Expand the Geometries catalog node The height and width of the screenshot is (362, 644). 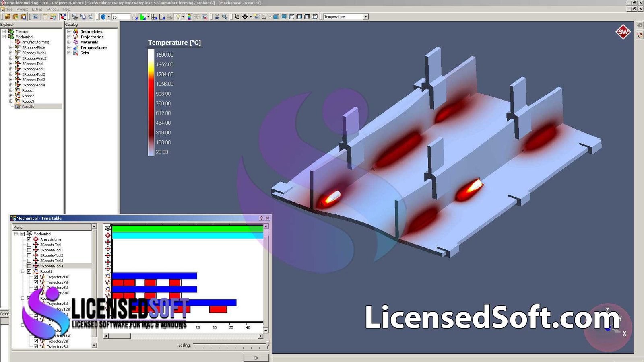69,31
